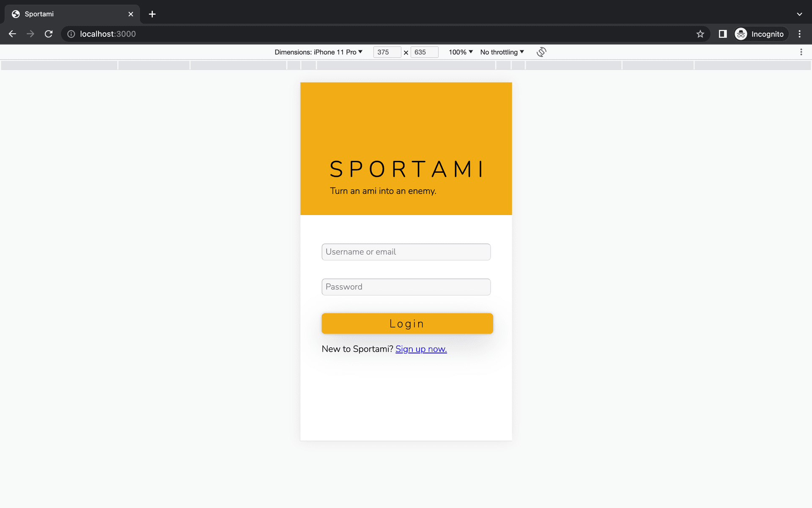812x508 pixels.
Task: Click the Incognito profile button
Action: click(761, 34)
